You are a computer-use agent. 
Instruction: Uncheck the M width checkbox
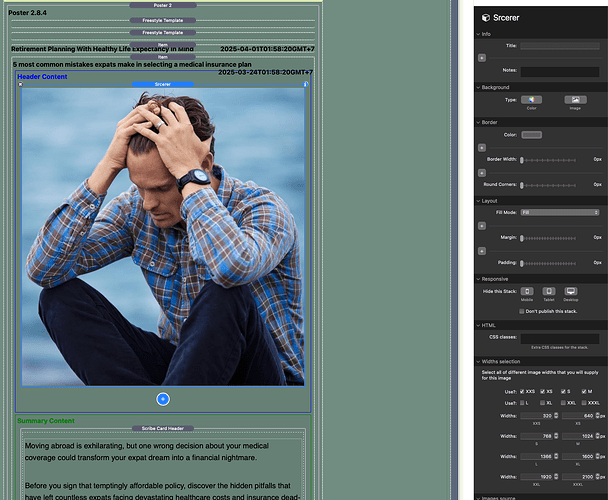coord(584,391)
